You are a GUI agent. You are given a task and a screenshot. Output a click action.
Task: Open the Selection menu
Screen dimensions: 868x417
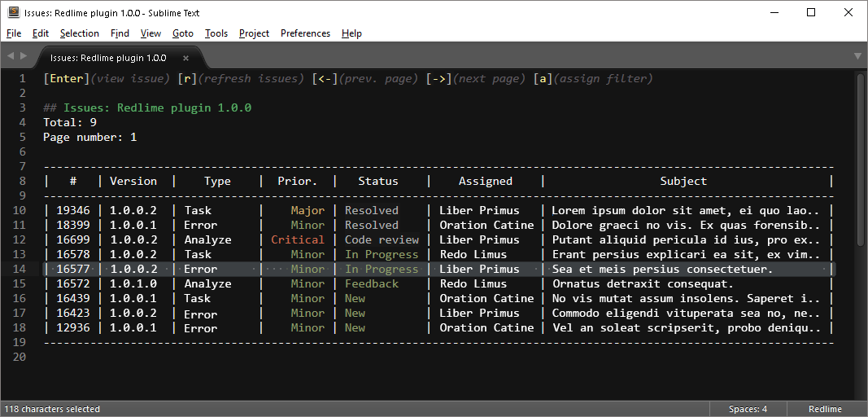click(80, 33)
